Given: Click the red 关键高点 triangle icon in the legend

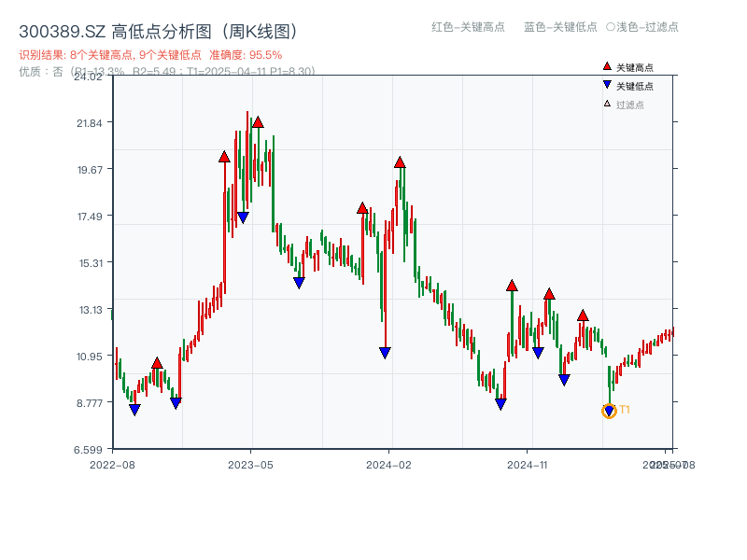Looking at the screenshot, I should pos(607,65).
